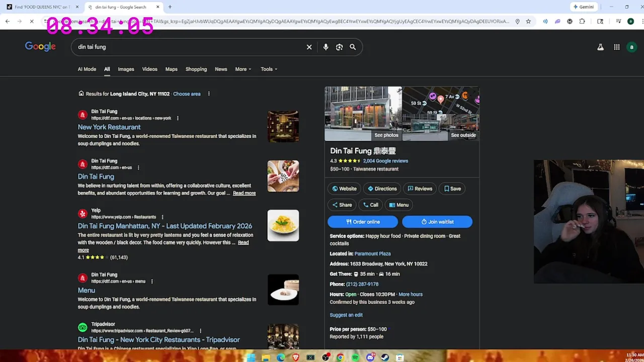Image resolution: width=644 pixels, height=362 pixels.
Task: Click the Google logo
Action: point(40,47)
